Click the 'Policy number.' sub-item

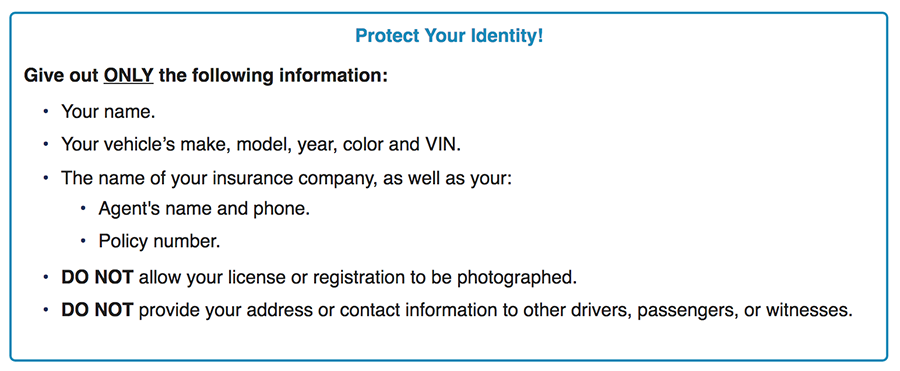point(160,241)
